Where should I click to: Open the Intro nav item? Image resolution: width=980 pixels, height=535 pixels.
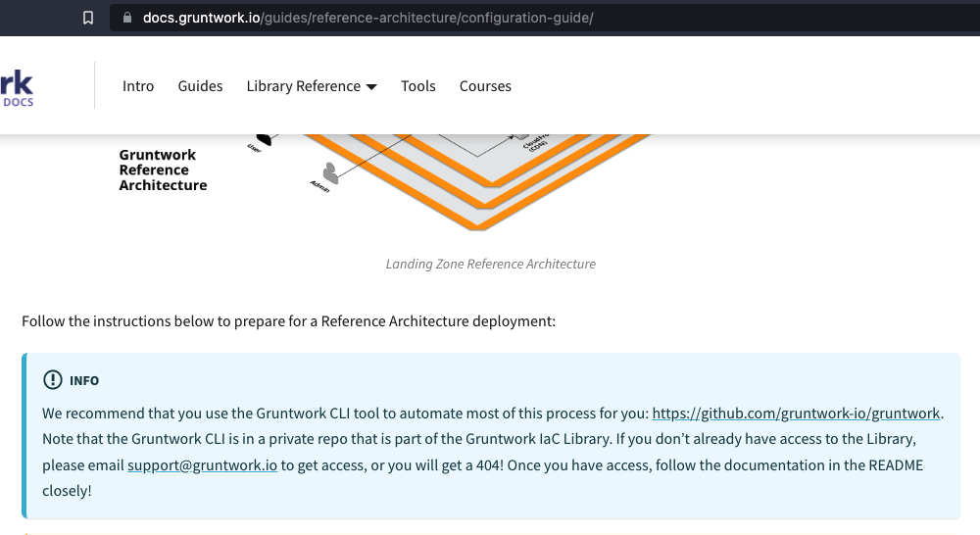(x=138, y=85)
